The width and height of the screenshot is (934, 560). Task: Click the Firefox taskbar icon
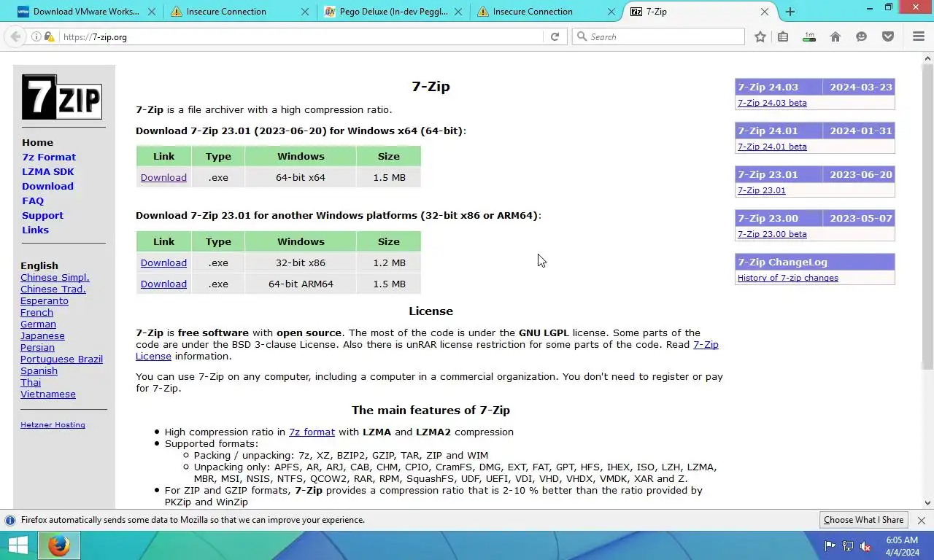[x=59, y=545]
